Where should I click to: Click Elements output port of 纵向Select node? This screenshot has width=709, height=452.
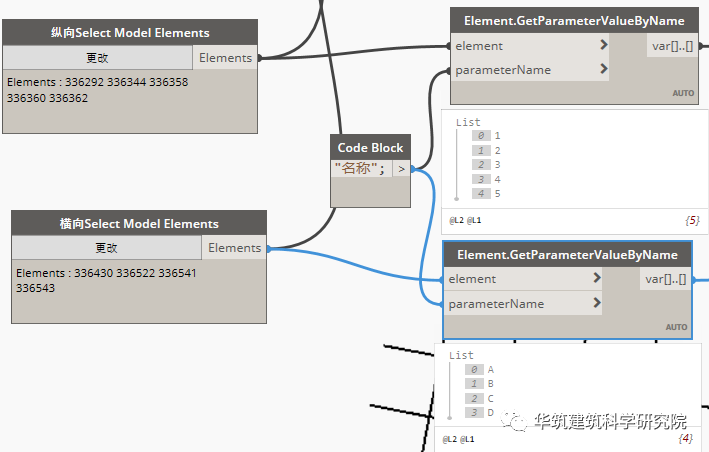pyautogui.click(x=225, y=58)
